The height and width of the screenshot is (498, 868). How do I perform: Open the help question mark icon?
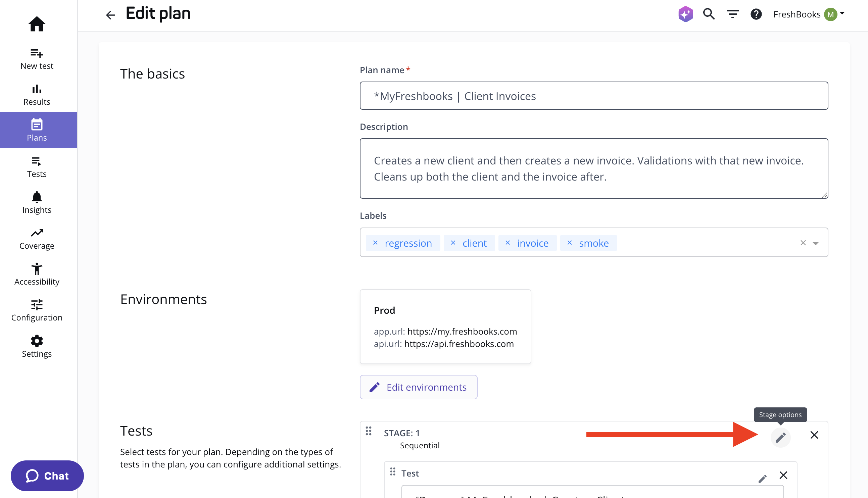pos(756,14)
